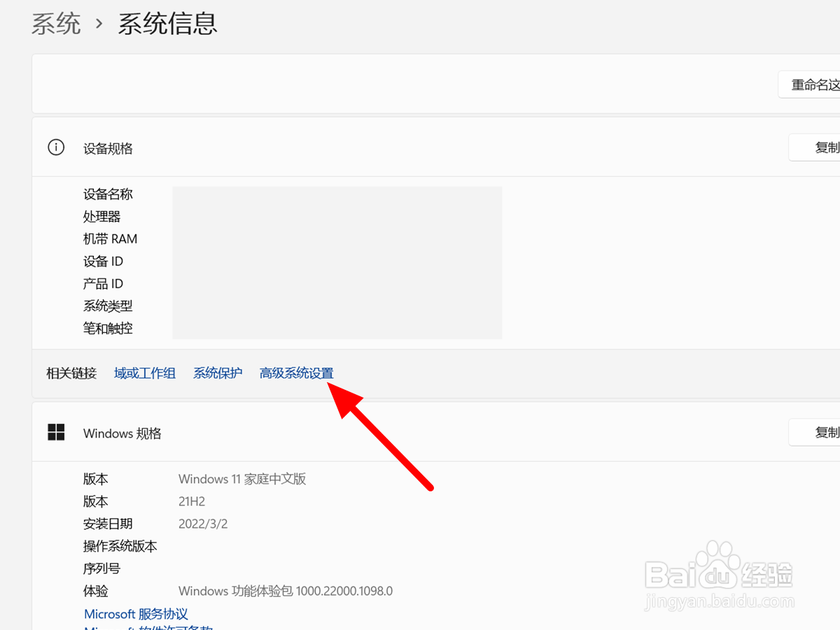
Task: Click the Windows logo icon beside Windows 规格
Action: point(56,433)
